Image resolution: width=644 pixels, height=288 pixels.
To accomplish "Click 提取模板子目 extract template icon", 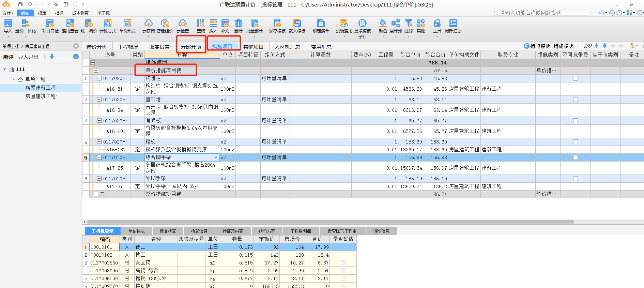I will [x=362, y=23].
